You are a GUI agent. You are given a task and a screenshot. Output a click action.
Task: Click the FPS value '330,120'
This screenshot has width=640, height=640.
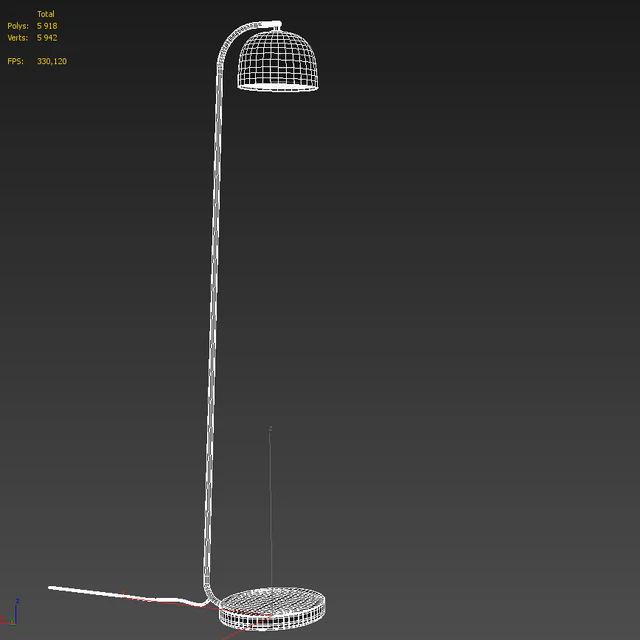52,61
